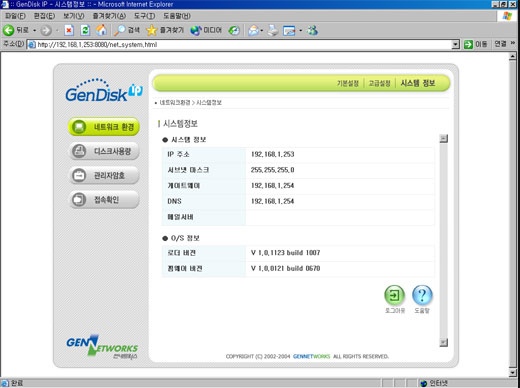Click the 연결 Links toolbar label

[500, 44]
